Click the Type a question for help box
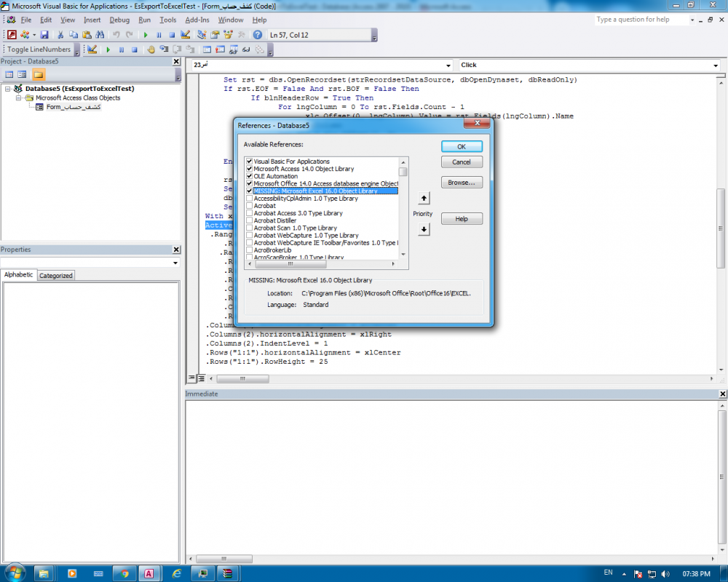 click(641, 20)
